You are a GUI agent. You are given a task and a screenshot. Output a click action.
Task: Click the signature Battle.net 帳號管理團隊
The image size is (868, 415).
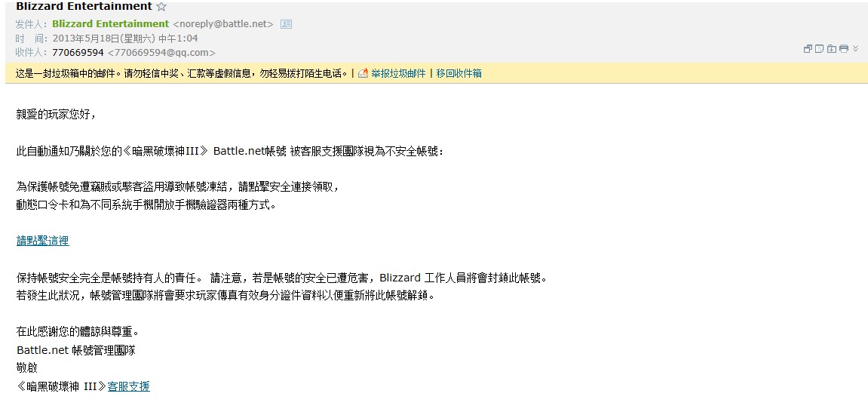click(x=76, y=350)
